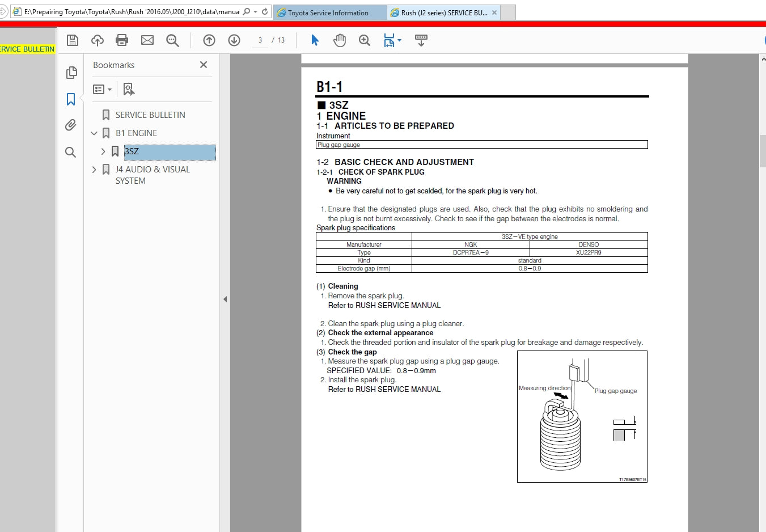The image size is (766, 532).
Task: Open the bookmark options dropdown
Action: point(102,89)
